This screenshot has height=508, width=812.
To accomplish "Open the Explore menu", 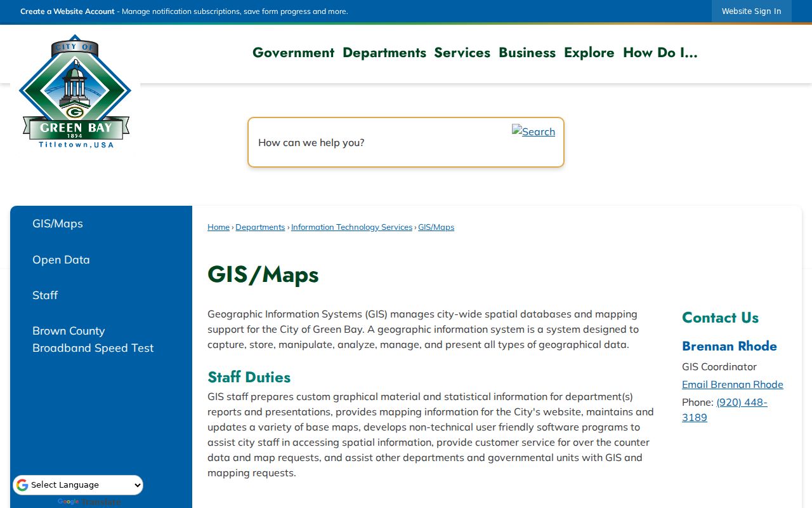I will point(589,53).
